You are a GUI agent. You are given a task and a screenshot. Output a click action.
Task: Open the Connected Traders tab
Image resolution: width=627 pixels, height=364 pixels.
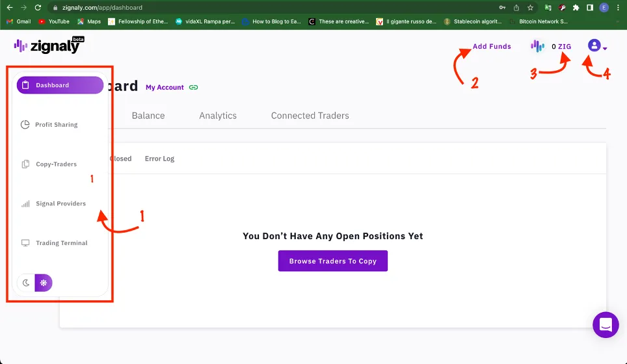(310, 116)
